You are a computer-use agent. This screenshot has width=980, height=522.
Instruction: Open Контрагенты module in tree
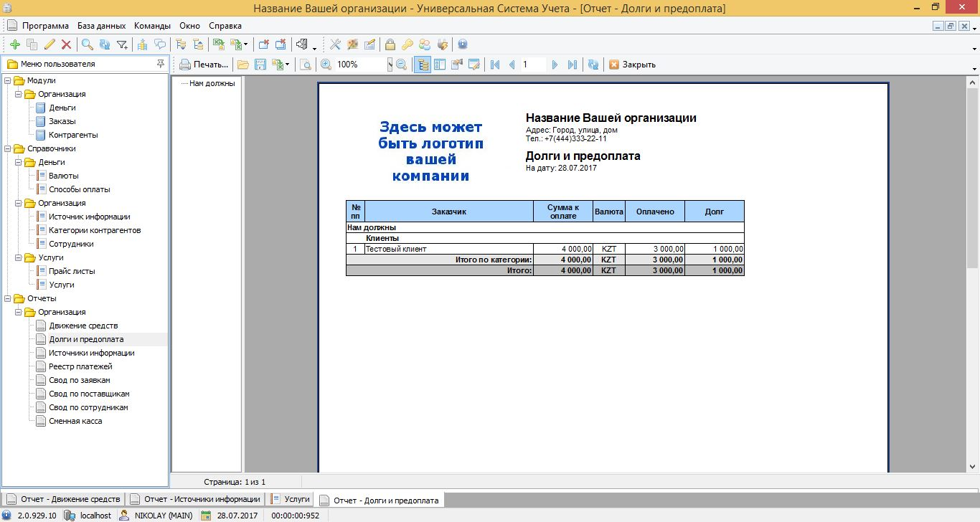point(73,135)
